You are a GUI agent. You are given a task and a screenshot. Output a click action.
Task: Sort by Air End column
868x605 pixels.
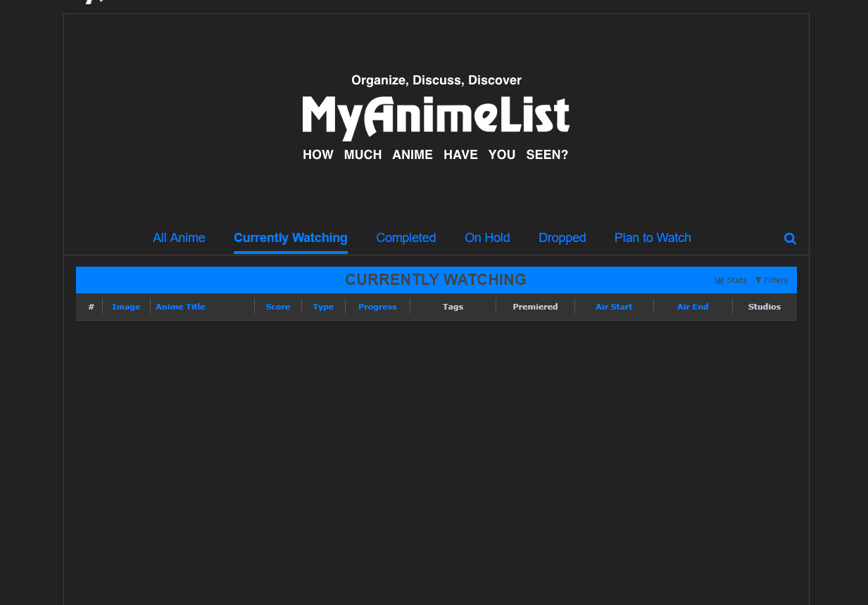click(693, 307)
